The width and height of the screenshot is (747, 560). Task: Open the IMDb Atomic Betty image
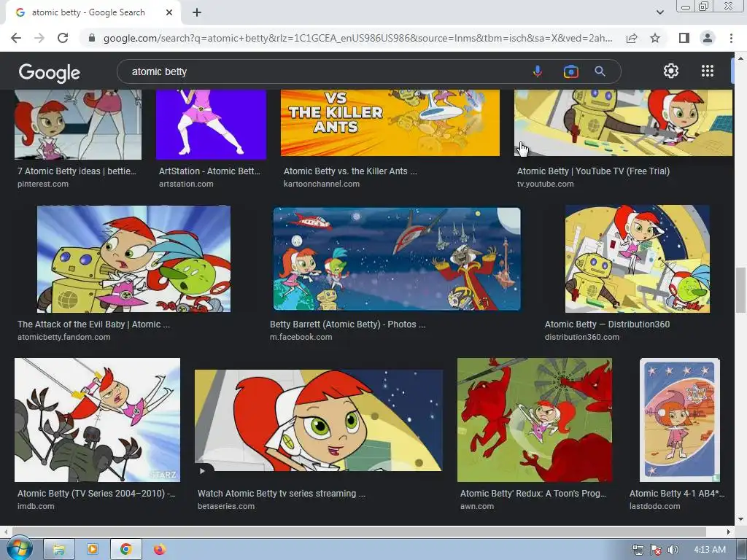pyautogui.click(x=97, y=419)
